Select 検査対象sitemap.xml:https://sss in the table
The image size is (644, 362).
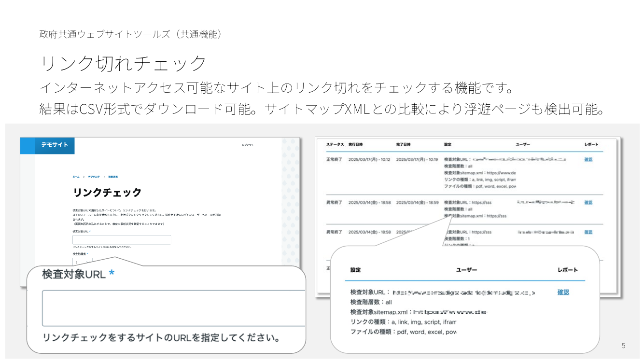click(475, 216)
